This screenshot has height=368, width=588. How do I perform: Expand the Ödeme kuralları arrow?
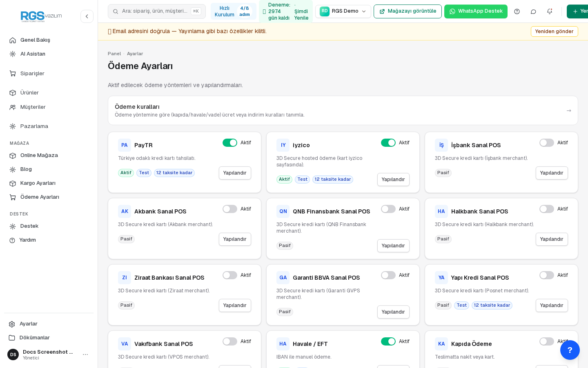pyautogui.click(x=569, y=110)
